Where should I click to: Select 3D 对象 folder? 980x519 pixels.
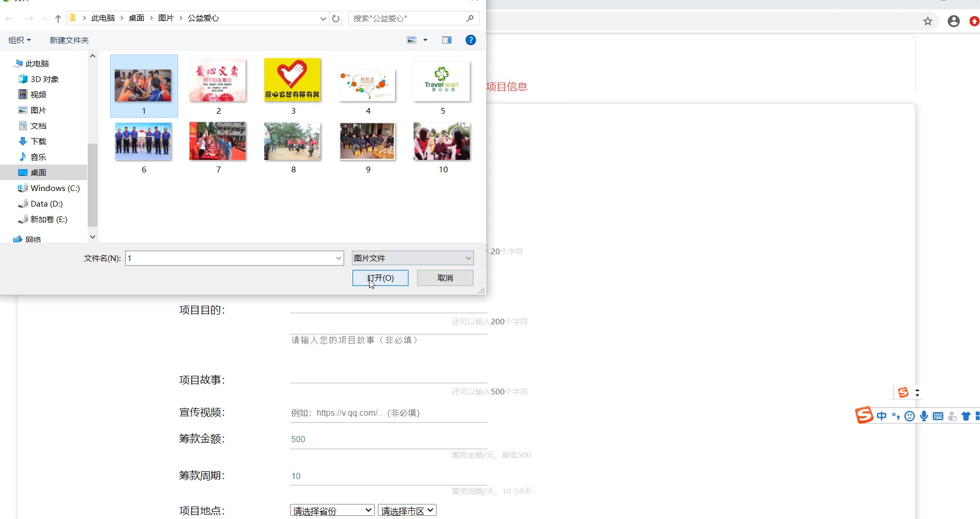(39, 79)
